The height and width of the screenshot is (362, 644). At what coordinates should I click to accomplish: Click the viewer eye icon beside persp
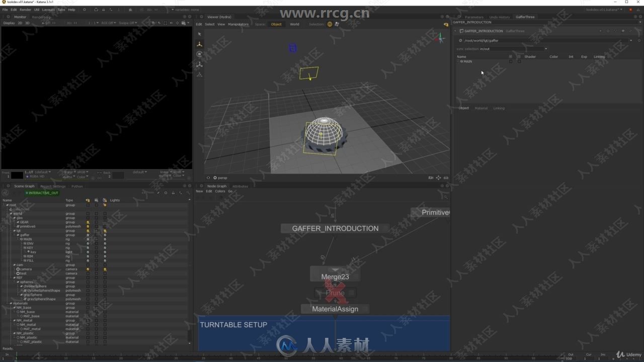[x=208, y=177]
